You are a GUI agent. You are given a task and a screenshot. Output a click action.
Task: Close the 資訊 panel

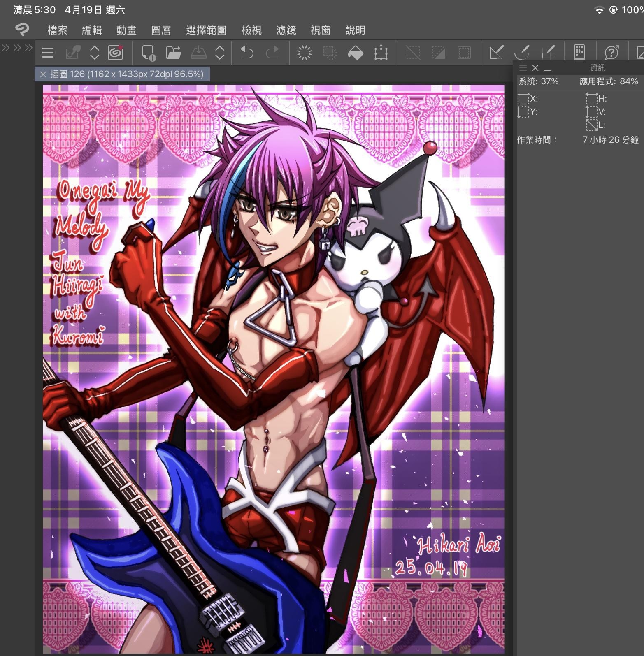coord(535,68)
